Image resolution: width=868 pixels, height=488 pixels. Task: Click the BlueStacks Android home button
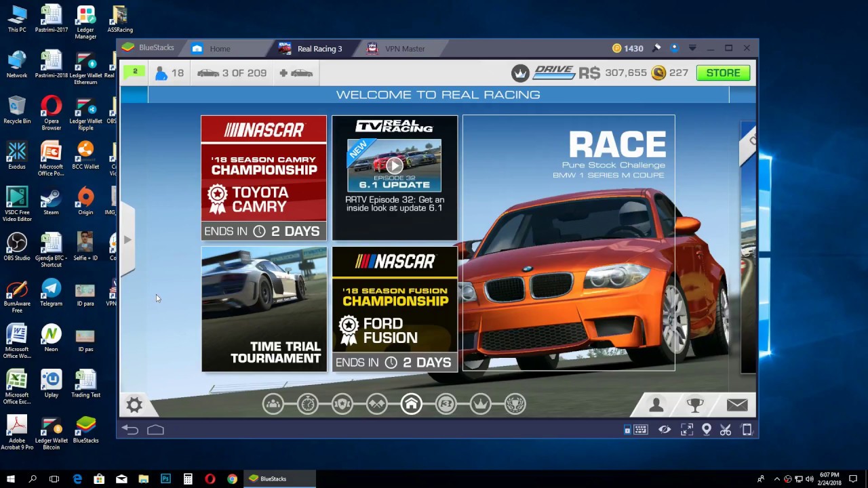155,430
